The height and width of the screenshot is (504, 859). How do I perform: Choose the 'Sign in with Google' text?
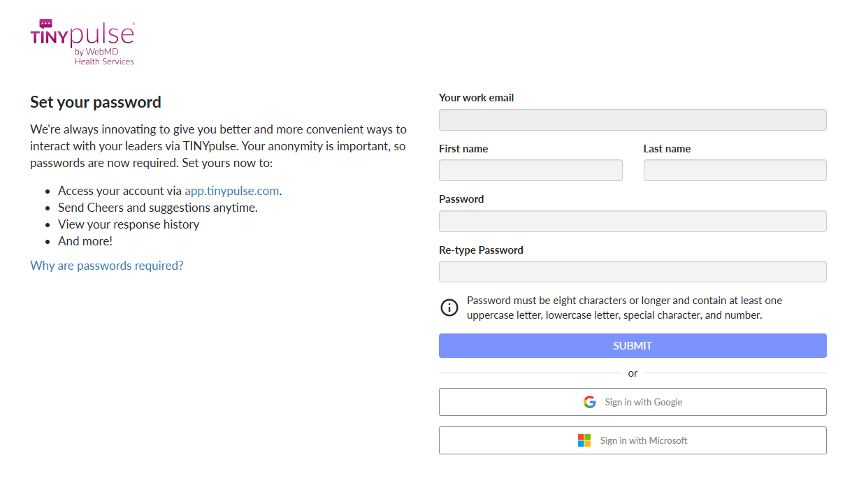(643, 402)
